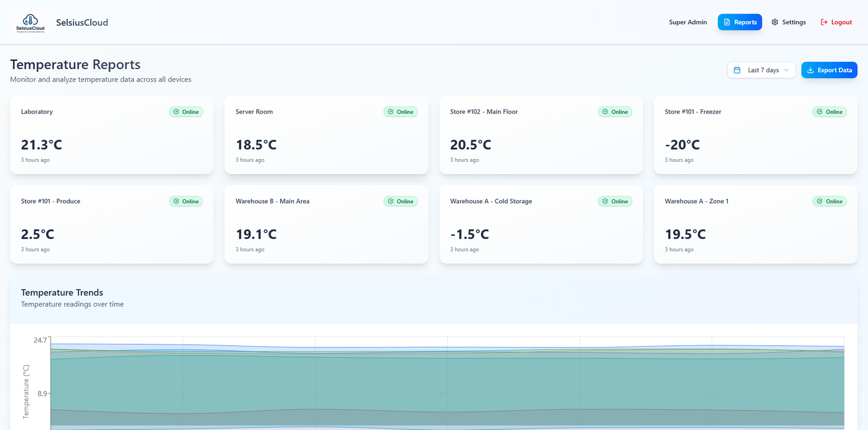Click the Warehouse B - Main Area title

(x=272, y=201)
